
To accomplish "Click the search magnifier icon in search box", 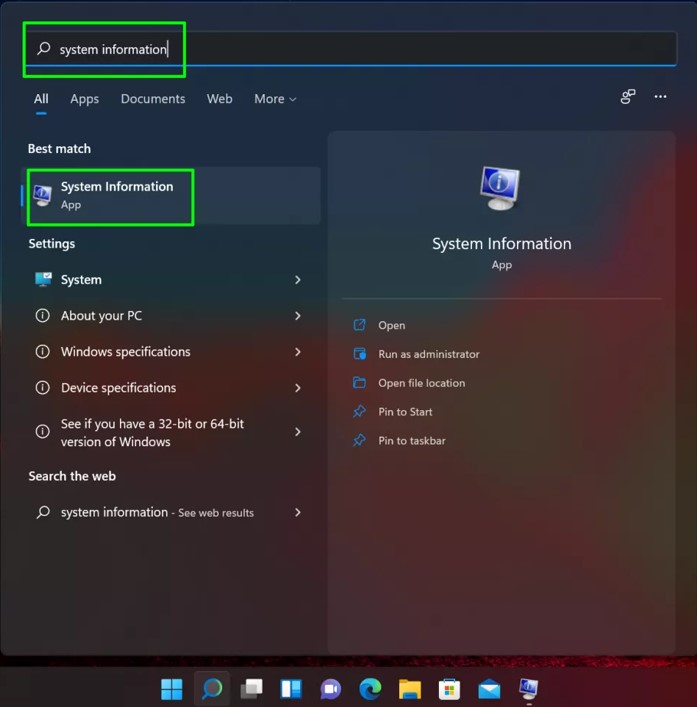I will [44, 48].
